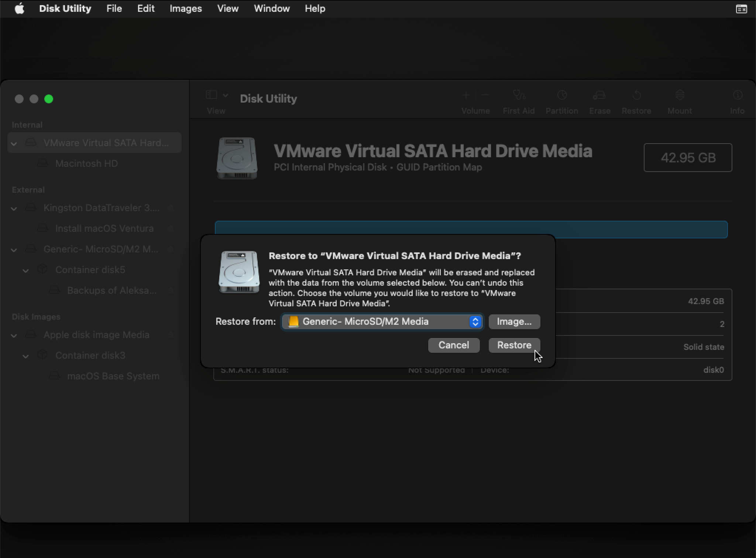756x558 pixels.
Task: Click the Container disk5 cube icon
Action: coord(42,269)
